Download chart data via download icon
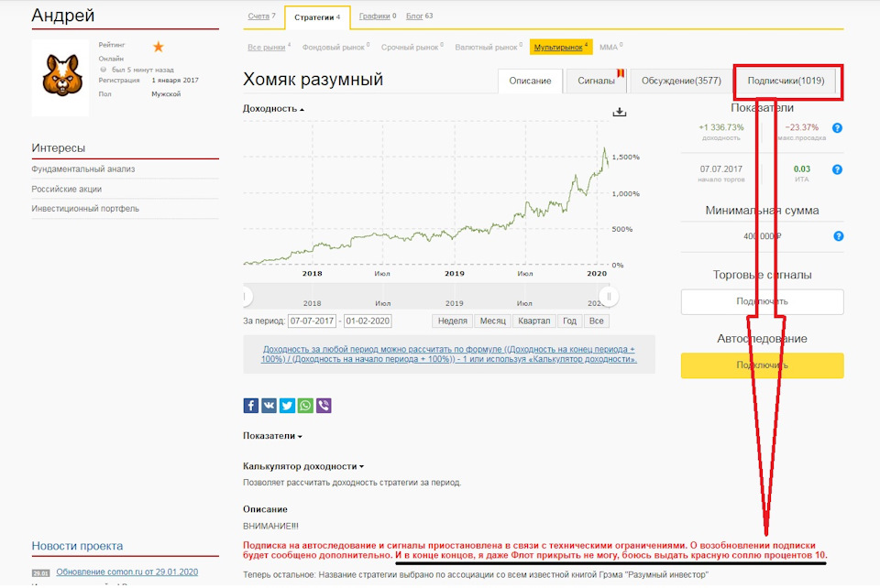The image size is (880, 588). coord(620,112)
